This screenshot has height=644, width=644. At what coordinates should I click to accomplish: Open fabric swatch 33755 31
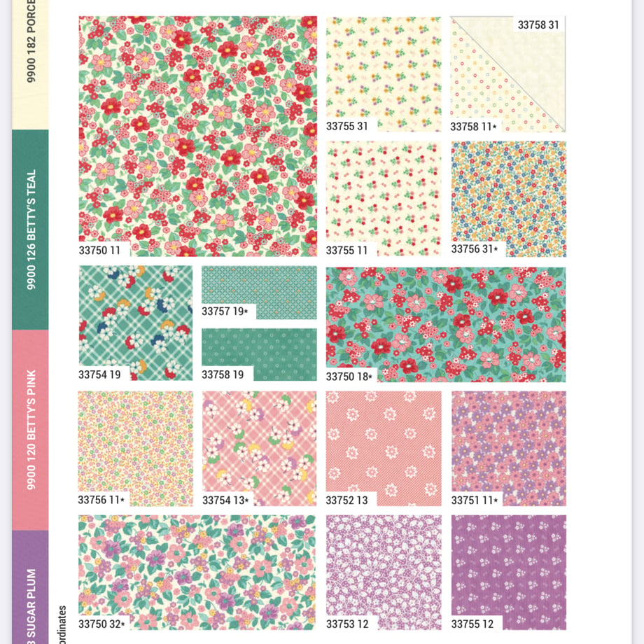(x=384, y=74)
